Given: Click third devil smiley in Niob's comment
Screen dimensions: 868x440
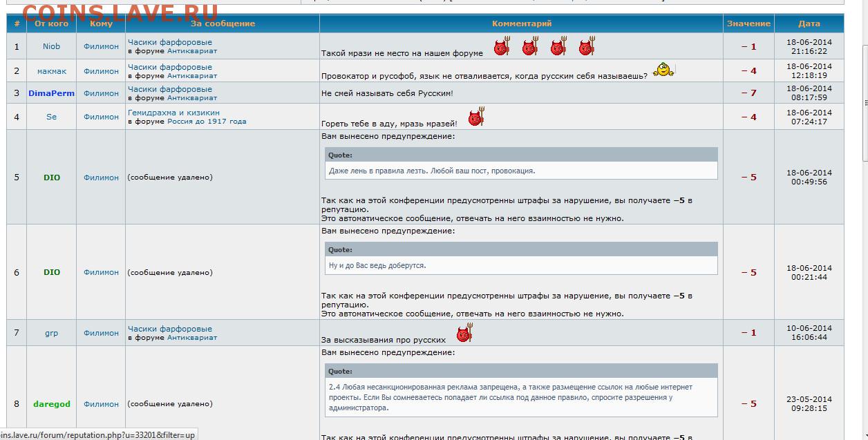Looking at the screenshot, I should pyautogui.click(x=558, y=47).
